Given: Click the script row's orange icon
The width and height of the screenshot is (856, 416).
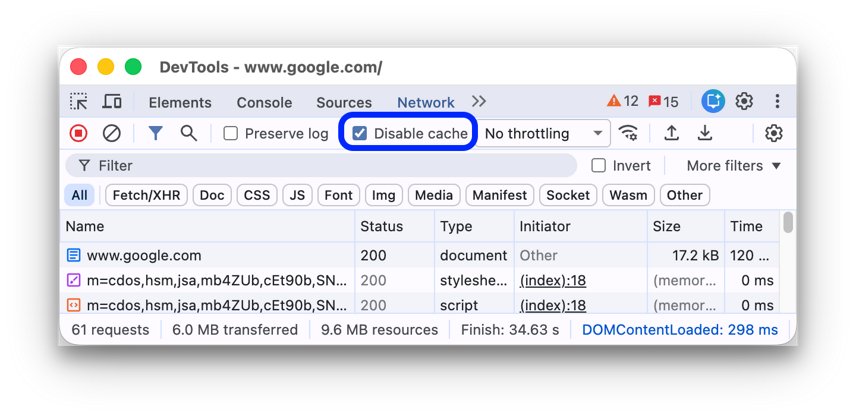Looking at the screenshot, I should coord(74,305).
